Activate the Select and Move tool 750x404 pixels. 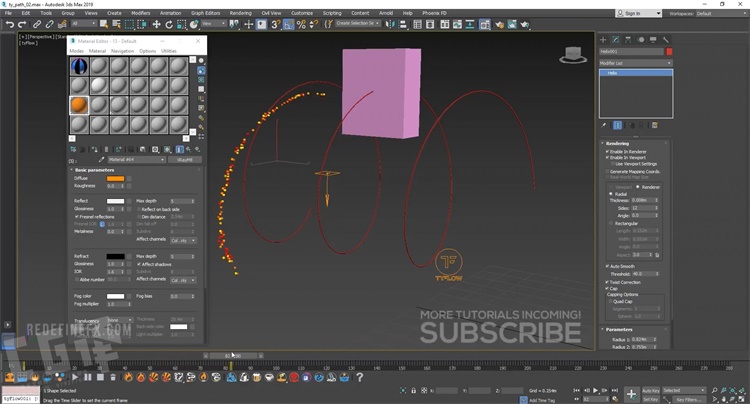(156, 24)
